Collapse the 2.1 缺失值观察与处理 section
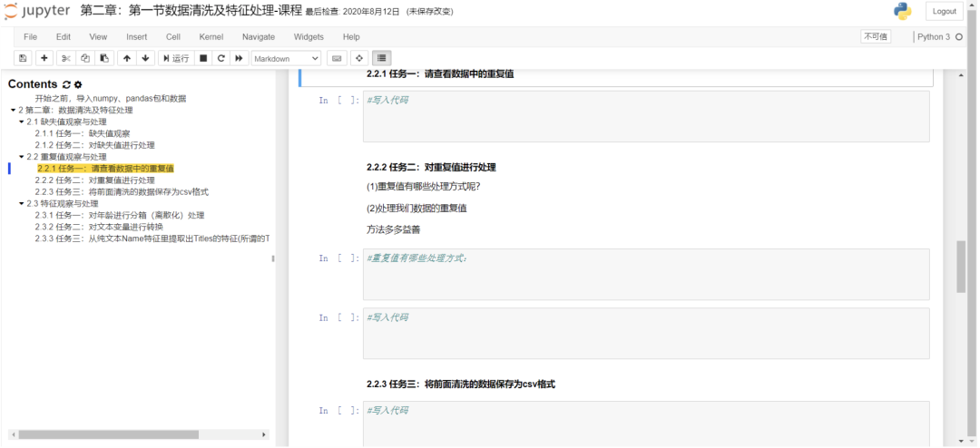 pos(21,122)
